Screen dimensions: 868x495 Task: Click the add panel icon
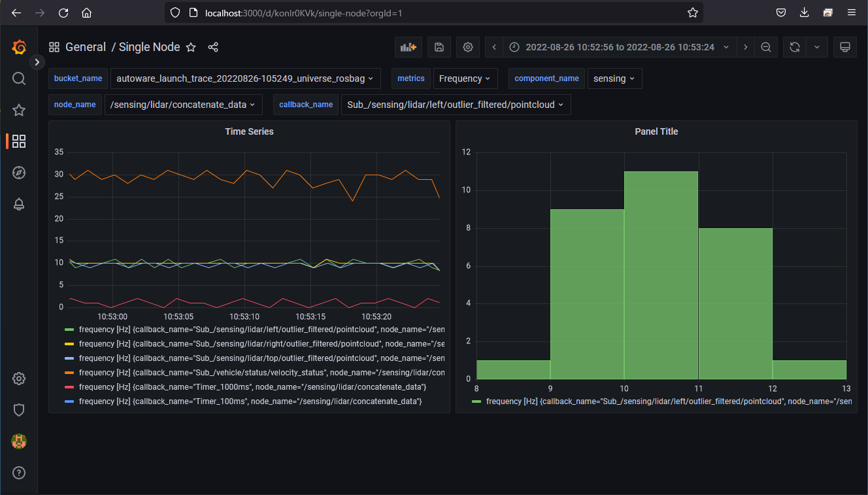click(408, 46)
